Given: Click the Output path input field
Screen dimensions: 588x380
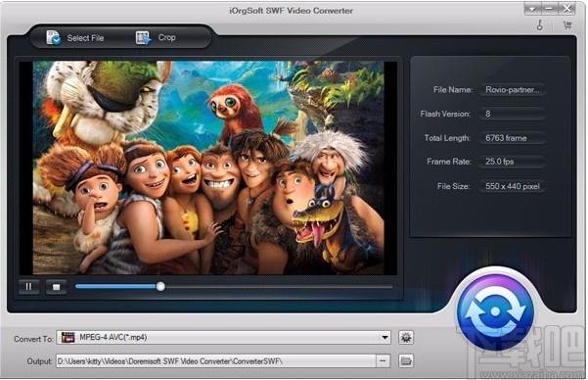Looking at the screenshot, I should (215, 361).
